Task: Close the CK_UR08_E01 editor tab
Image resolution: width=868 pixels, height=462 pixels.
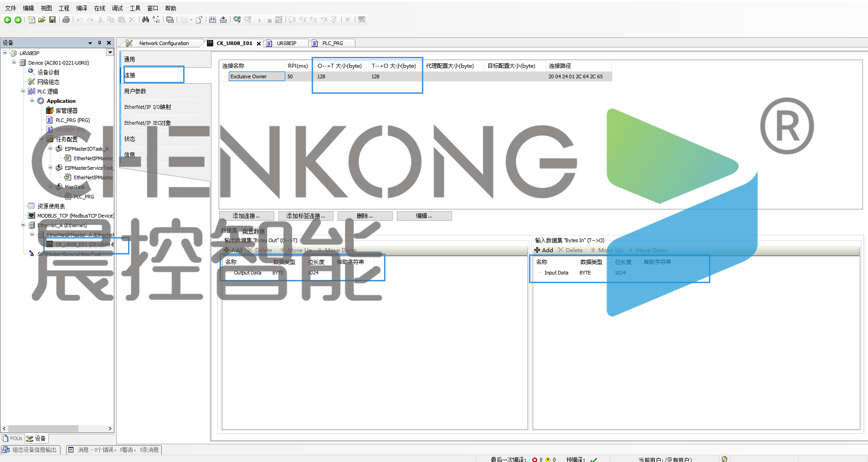Action: pyautogui.click(x=259, y=44)
